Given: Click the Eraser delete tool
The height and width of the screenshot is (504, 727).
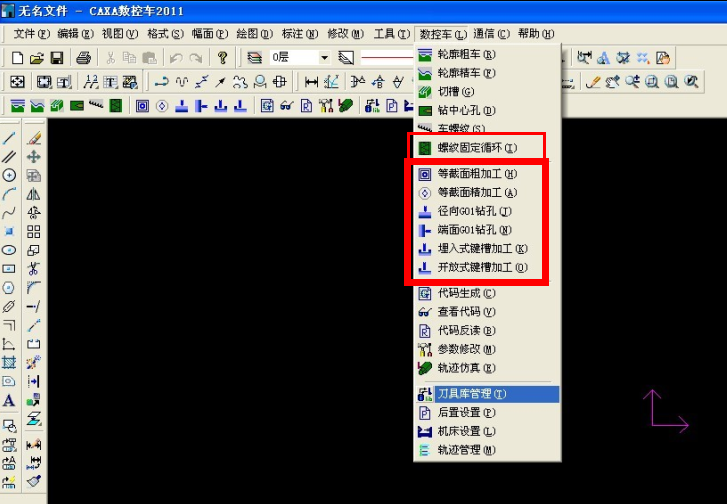Looking at the screenshot, I should [x=33, y=138].
